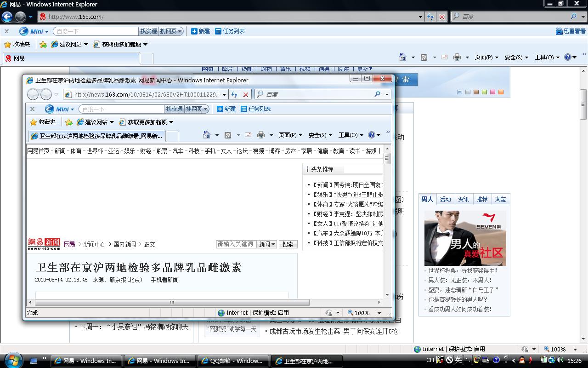Pick the orange theme color swatch
Image resolution: width=588 pixels, height=368 pixels.
tap(501, 92)
